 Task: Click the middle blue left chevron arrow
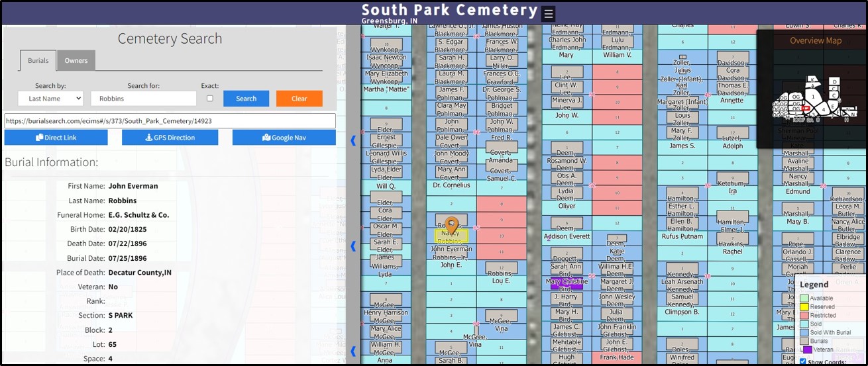coord(353,246)
